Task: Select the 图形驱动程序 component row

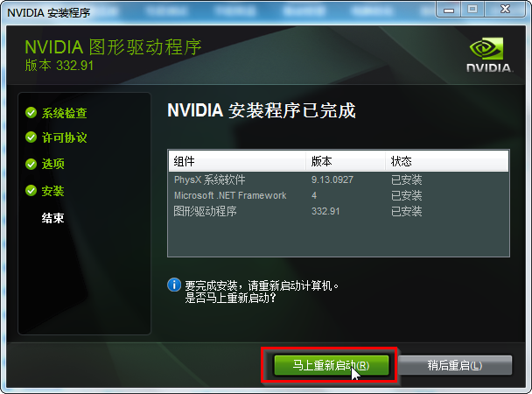Action: [339, 211]
